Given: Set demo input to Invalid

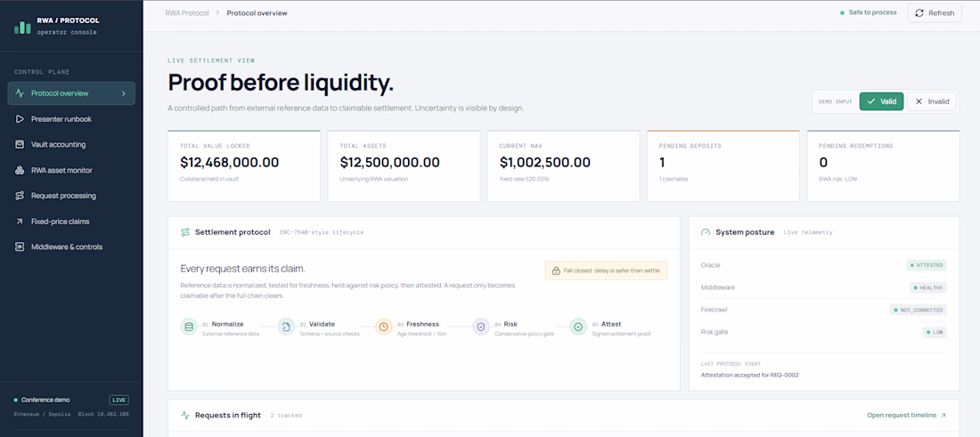Looking at the screenshot, I should coord(931,101).
